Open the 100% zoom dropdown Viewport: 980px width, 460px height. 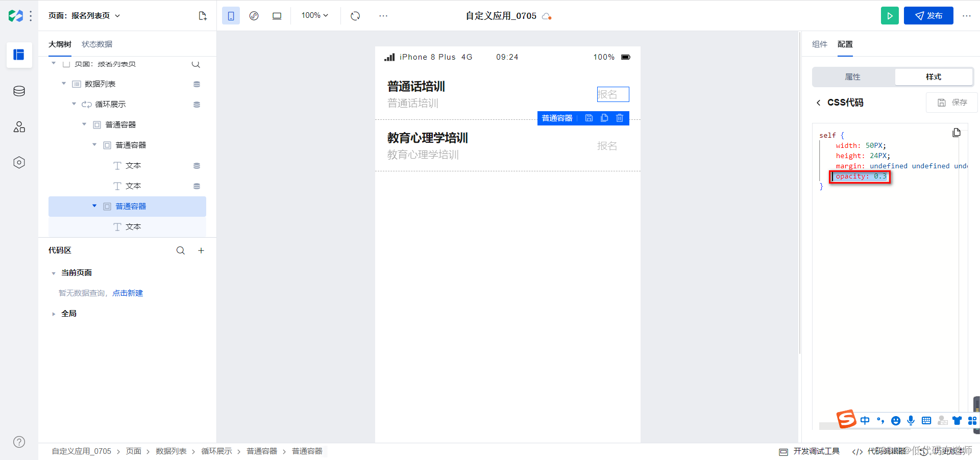pyautogui.click(x=315, y=16)
